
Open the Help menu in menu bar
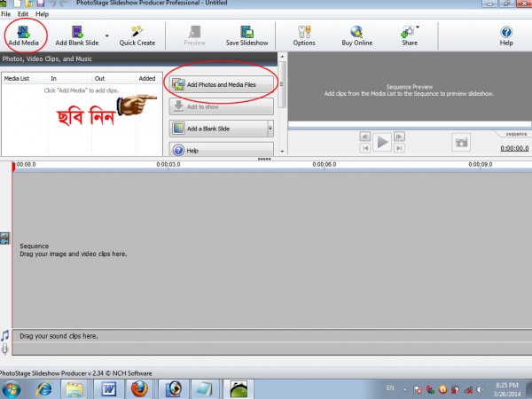pos(42,14)
